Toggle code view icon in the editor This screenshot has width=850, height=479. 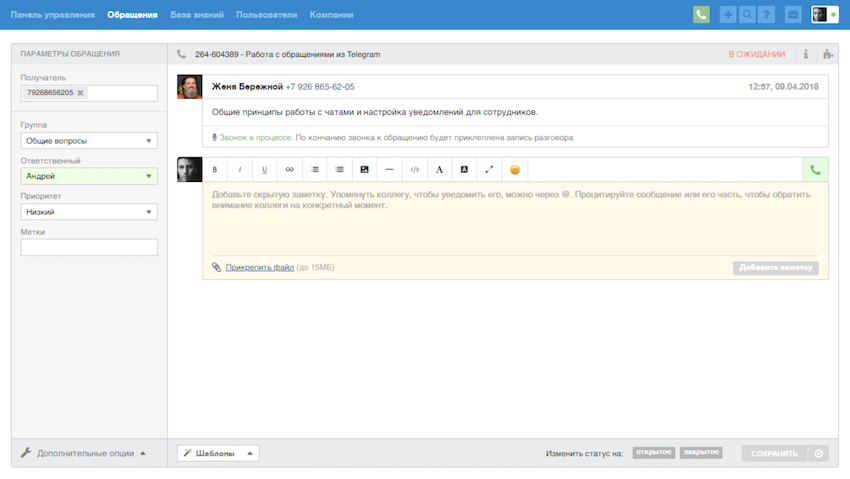tap(414, 170)
